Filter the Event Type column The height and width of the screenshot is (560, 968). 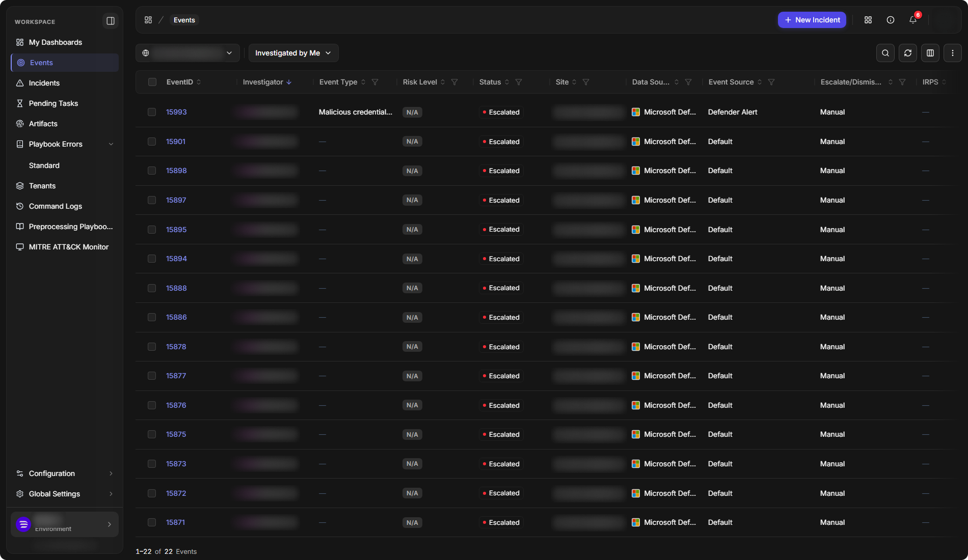point(375,82)
